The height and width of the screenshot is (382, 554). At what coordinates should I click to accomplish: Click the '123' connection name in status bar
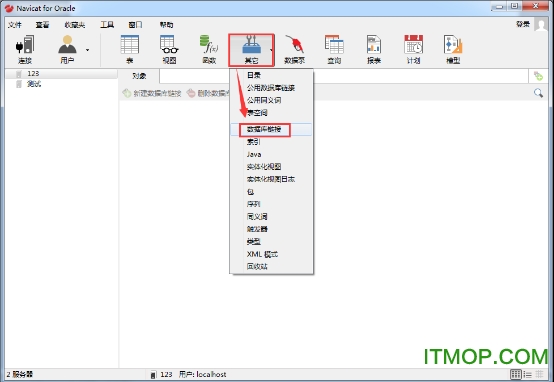pyautogui.click(x=166, y=374)
